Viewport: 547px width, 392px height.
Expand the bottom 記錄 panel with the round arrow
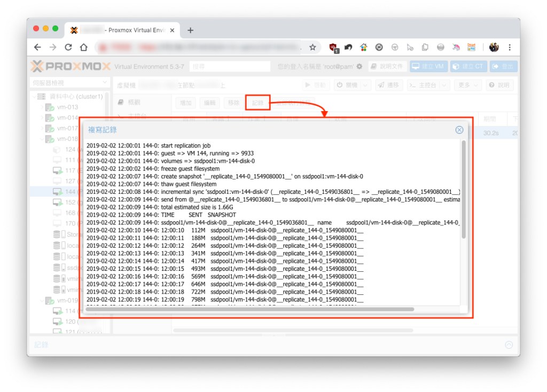click(x=509, y=345)
